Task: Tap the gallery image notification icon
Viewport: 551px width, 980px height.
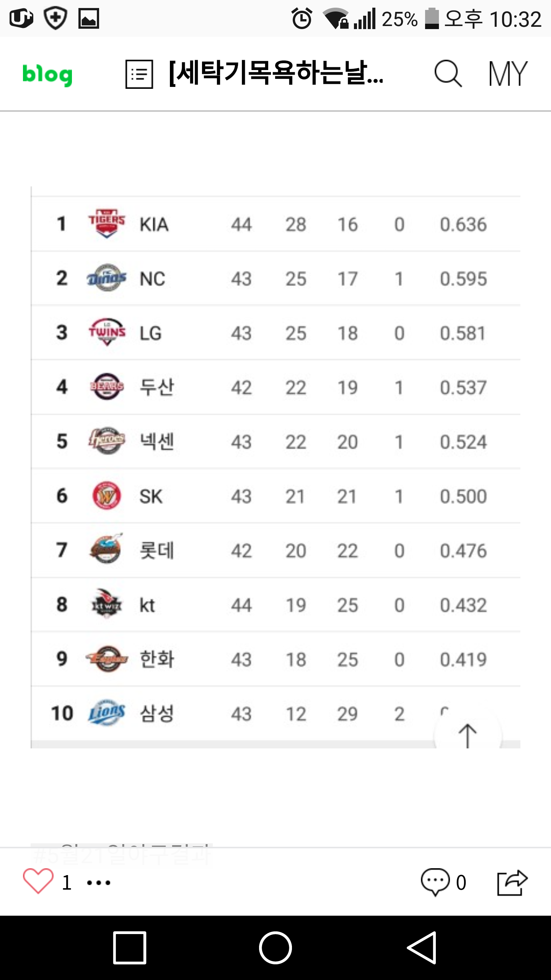Action: click(89, 18)
